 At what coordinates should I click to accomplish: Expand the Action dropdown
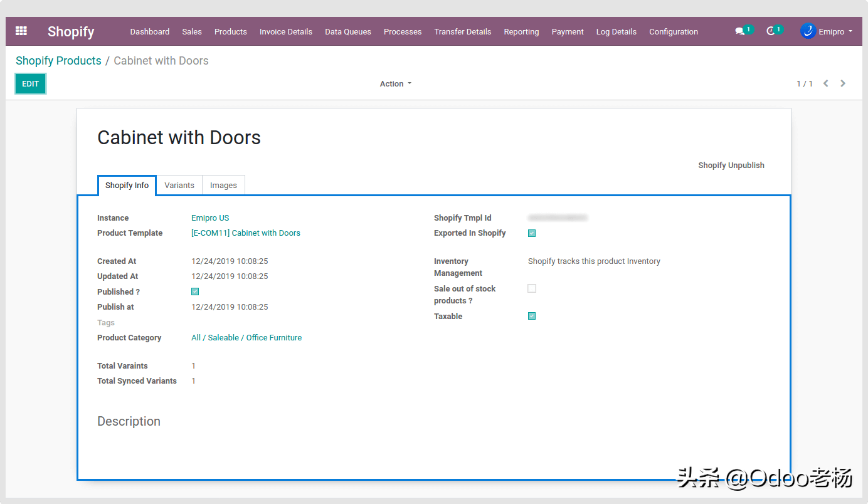[x=395, y=83]
